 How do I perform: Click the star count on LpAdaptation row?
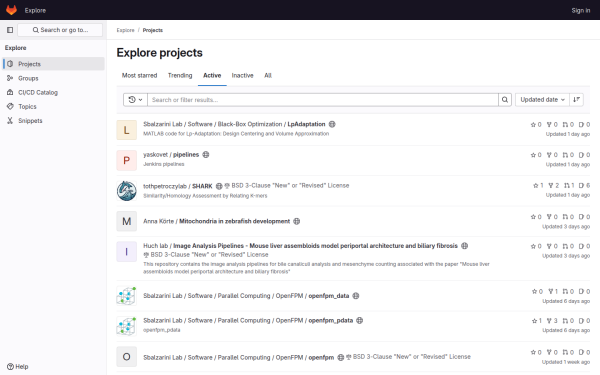[x=536, y=124]
